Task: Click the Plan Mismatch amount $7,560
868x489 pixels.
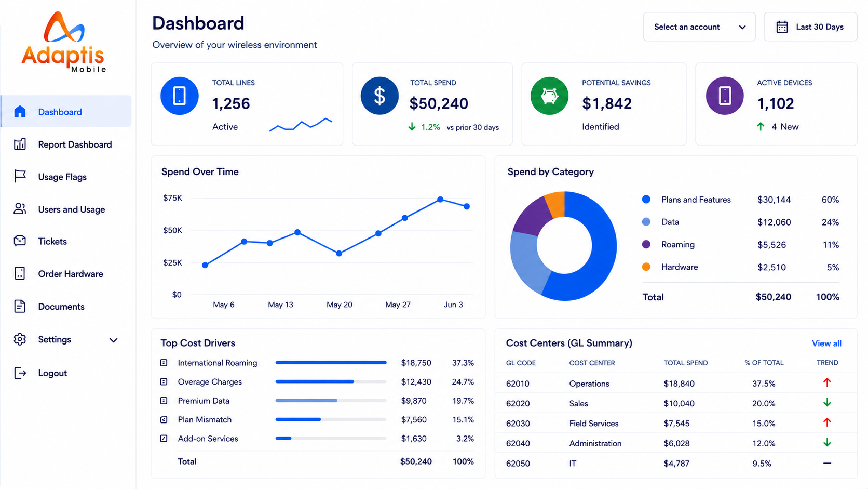Action: tap(414, 419)
